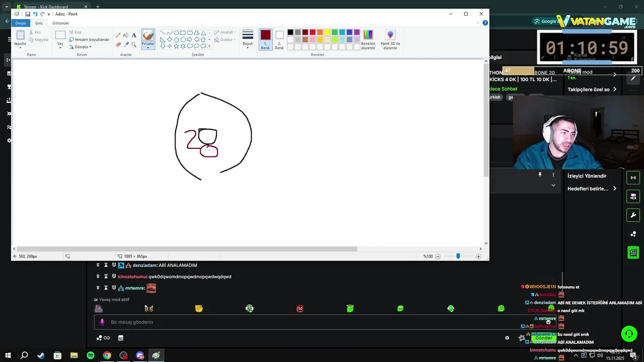Screen dimensions: 644x362
Task: Open Spotify from the taskbar
Action: pos(91,355)
